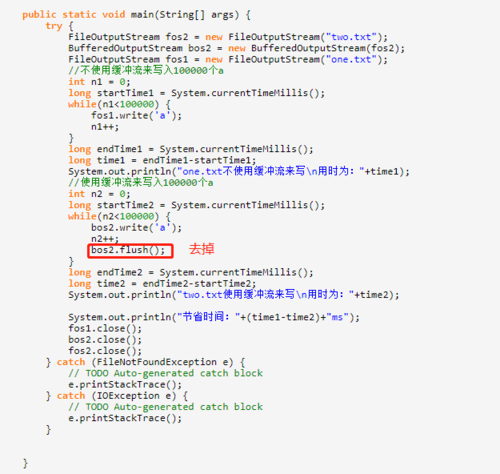Screen dimensions: 500x474
Task: Click the while(n2<100000) loop header
Action: 119,216
